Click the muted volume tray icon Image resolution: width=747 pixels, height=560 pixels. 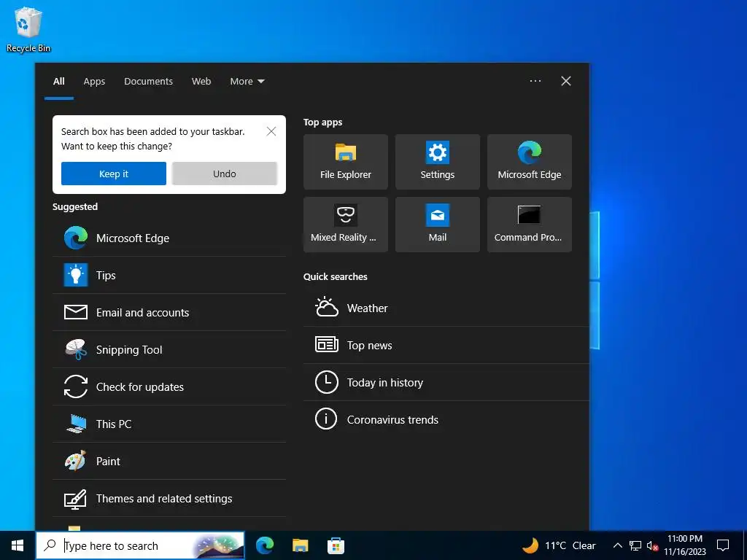pyautogui.click(x=653, y=545)
